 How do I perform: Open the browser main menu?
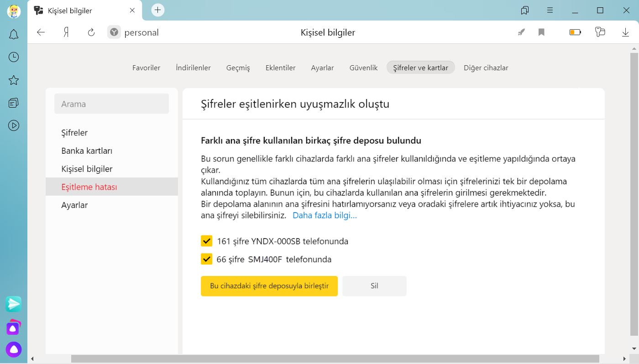point(550,10)
